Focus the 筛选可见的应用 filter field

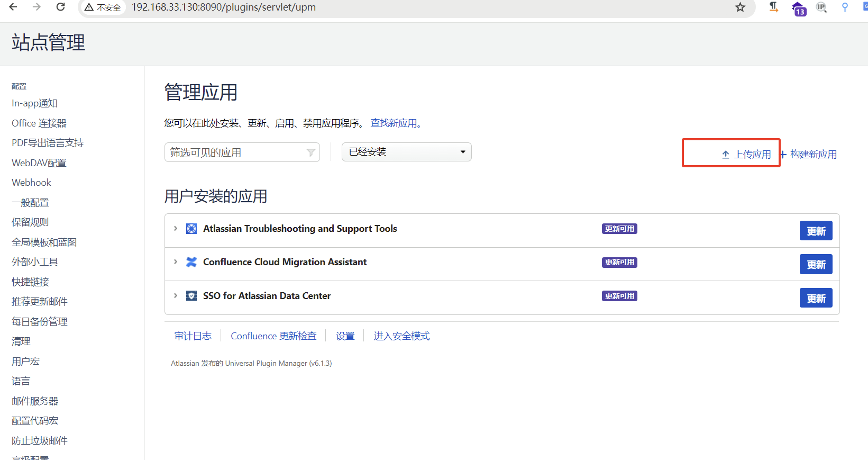point(242,152)
